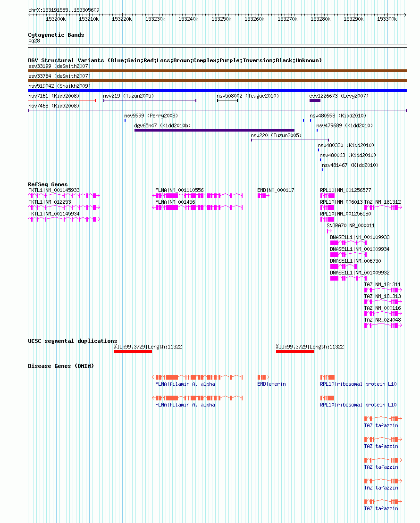The width and height of the screenshot is (420, 523).
Task: Select the DGV Structural Variants track title
Action: (175, 60)
